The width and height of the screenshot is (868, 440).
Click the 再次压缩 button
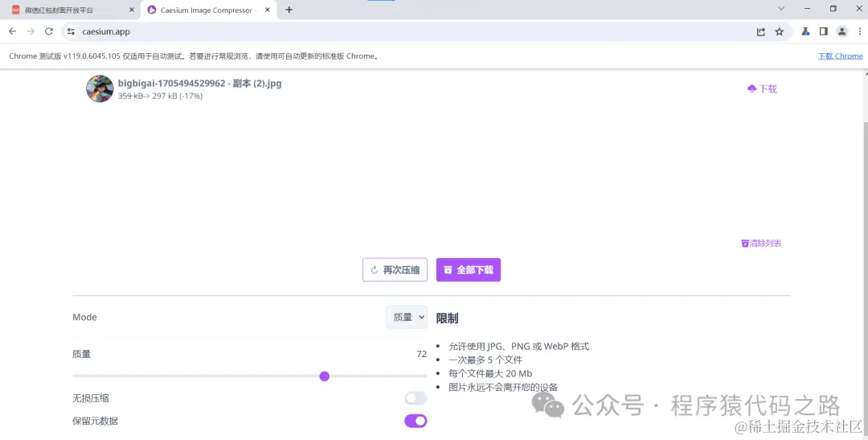[395, 270]
